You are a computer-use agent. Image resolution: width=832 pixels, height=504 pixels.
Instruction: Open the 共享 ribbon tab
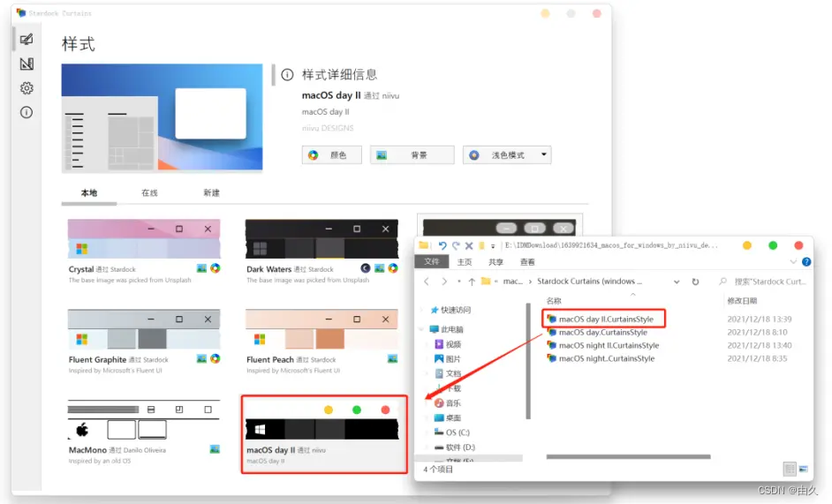pyautogui.click(x=495, y=261)
